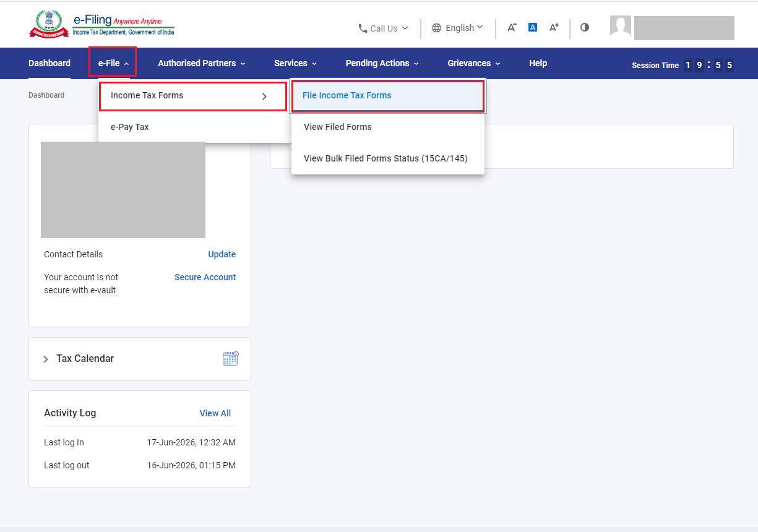Click the decrease font size icon
The image size is (758, 532).
(x=512, y=27)
